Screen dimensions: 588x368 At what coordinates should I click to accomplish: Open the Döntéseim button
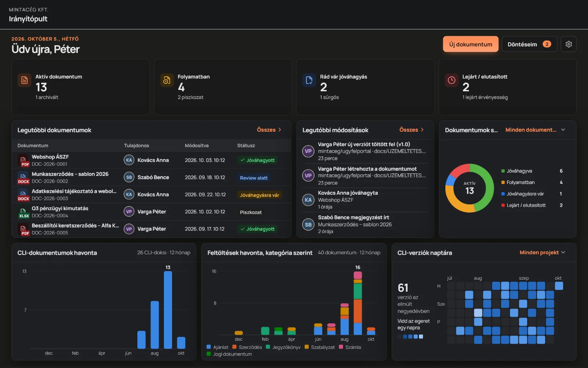pos(529,44)
